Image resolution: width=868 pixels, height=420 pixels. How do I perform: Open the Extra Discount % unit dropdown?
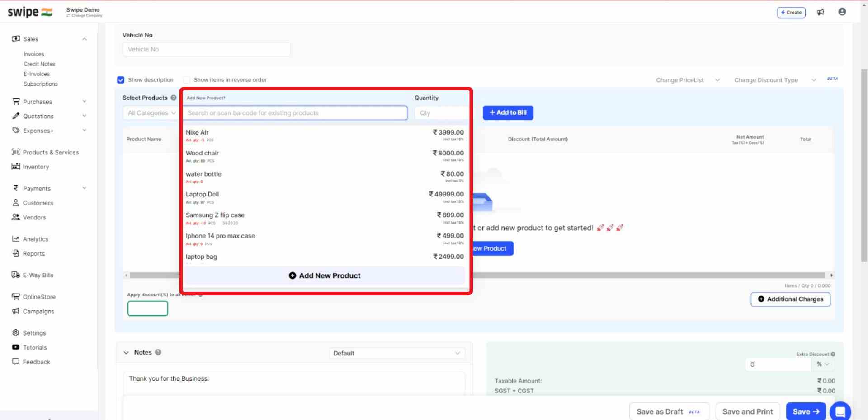tap(823, 364)
